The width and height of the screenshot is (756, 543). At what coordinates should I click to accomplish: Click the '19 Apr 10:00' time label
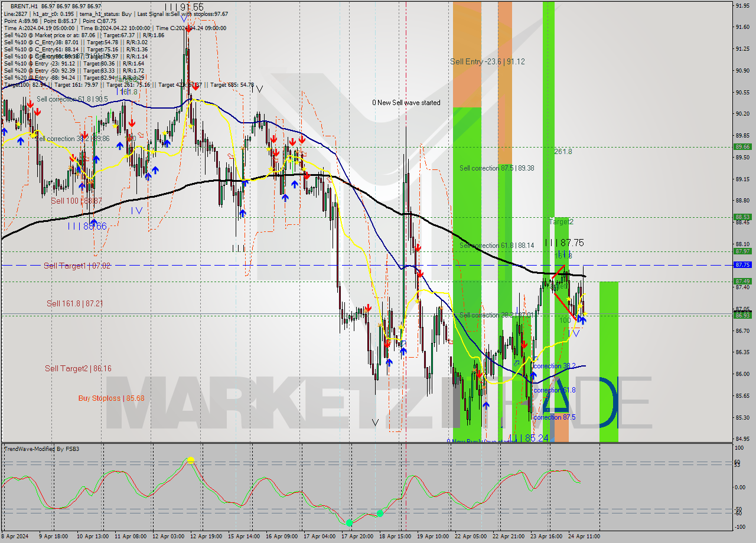(x=432, y=536)
